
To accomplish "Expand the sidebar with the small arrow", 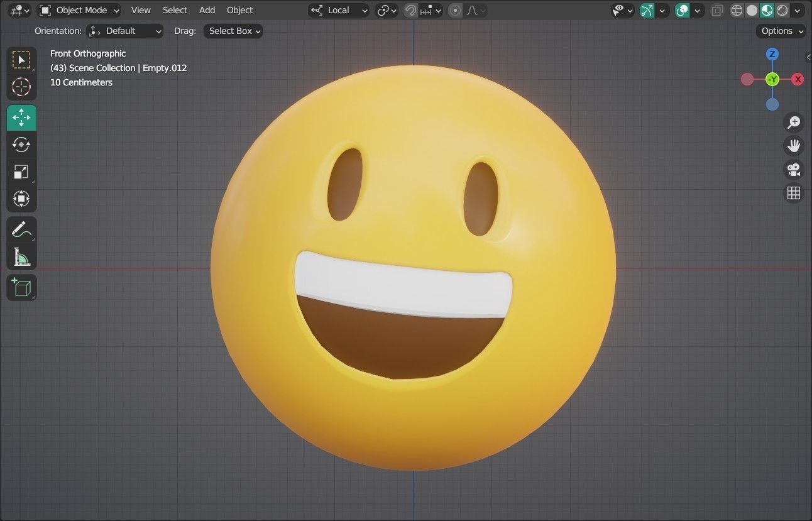I will tap(808, 57).
